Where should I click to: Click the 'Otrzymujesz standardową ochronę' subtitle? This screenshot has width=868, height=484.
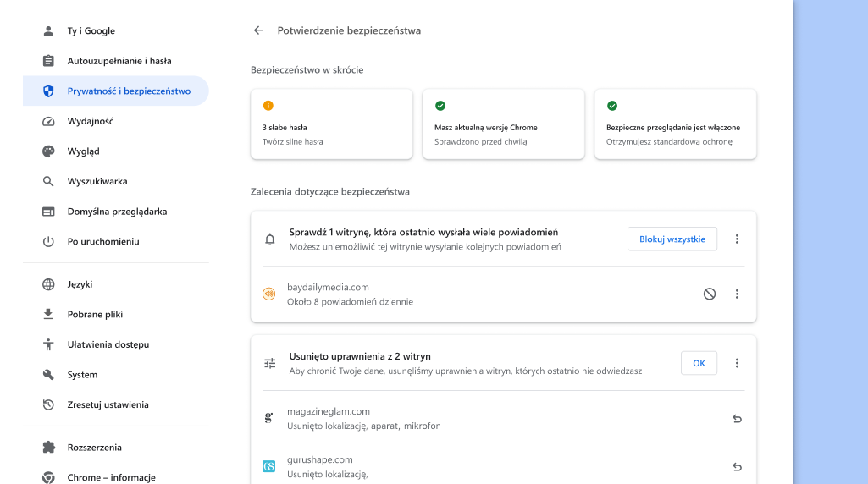pos(669,141)
